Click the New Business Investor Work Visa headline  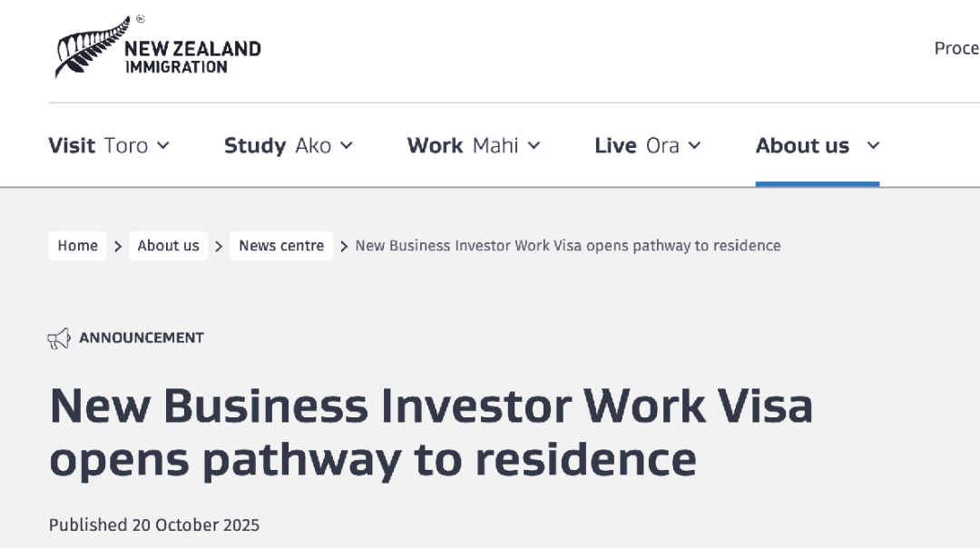tap(431, 432)
